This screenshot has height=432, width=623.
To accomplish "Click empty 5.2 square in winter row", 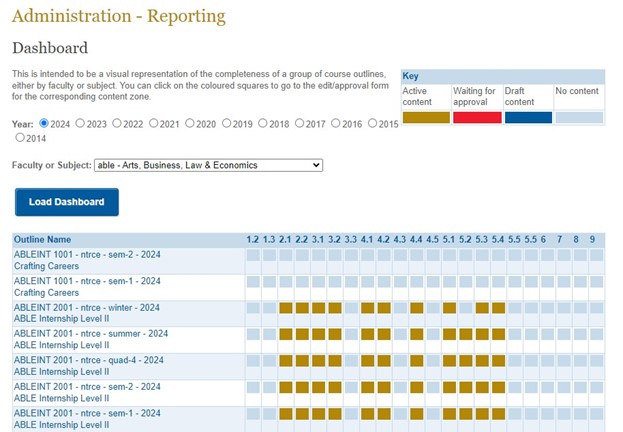I will tap(465, 308).
